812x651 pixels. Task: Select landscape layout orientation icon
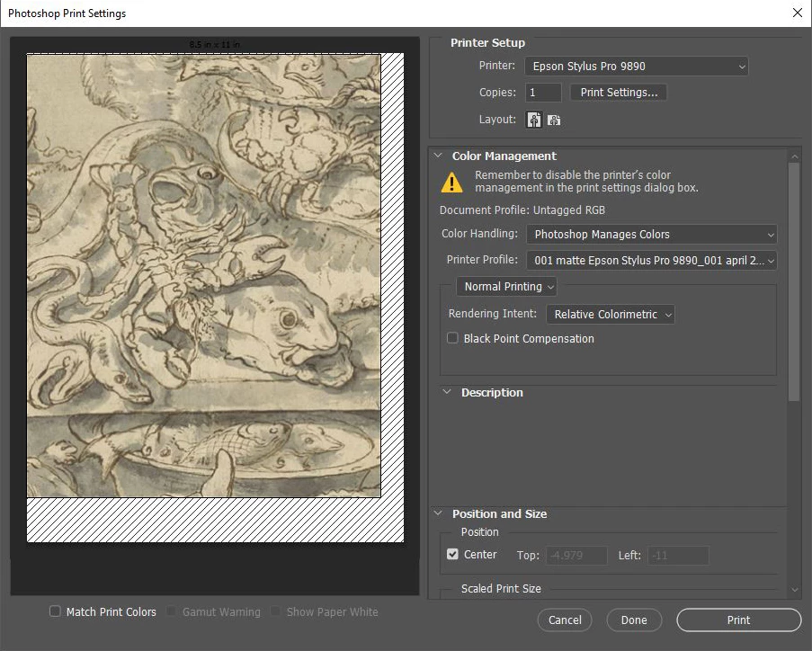[554, 120]
